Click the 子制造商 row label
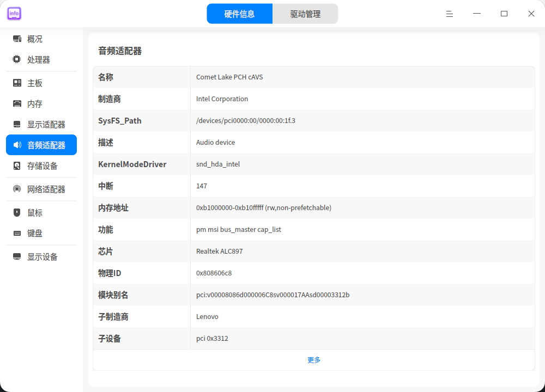Screen dimensions: 545x392 (x=113, y=317)
